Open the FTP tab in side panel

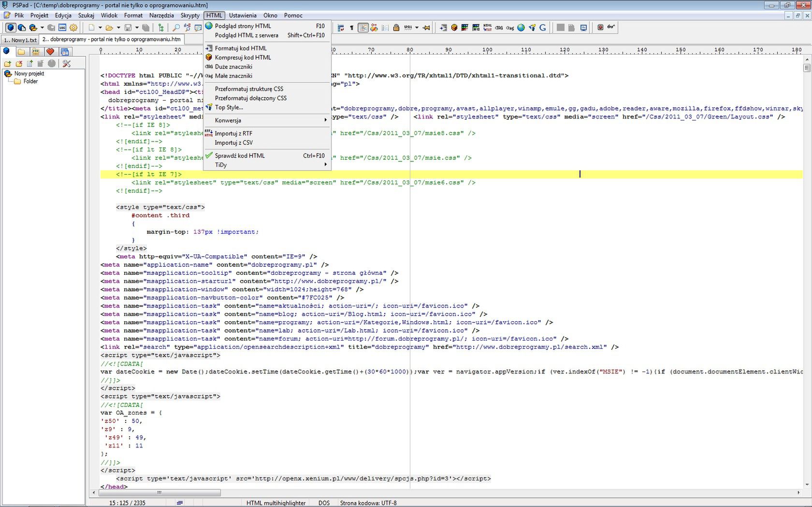click(36, 51)
